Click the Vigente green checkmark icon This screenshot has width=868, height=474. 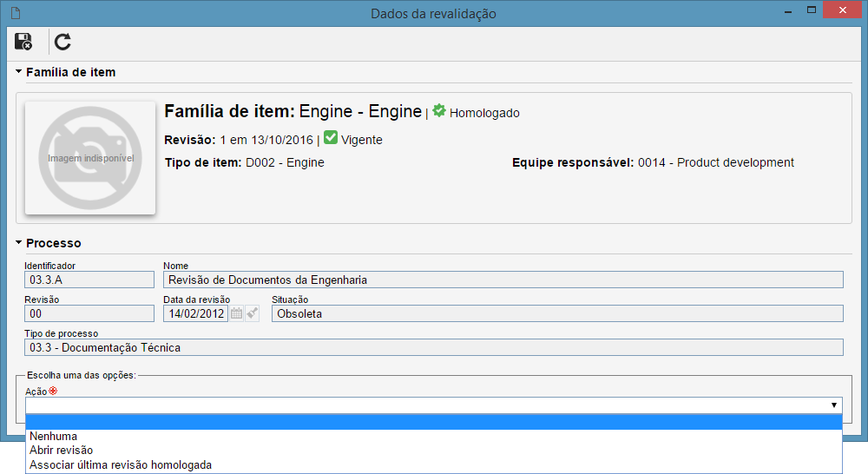pyautogui.click(x=331, y=137)
